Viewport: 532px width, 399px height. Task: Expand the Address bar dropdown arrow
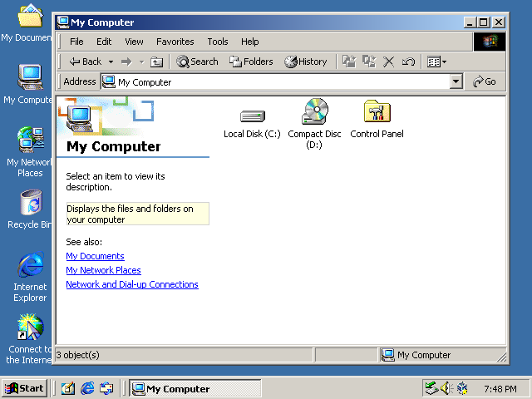tap(456, 81)
